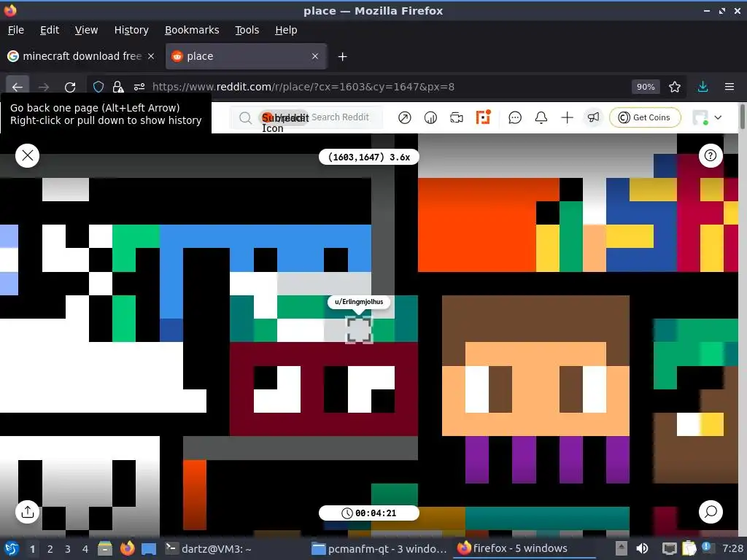This screenshot has height=560, width=747.
Task: Open the Advertise megaphone icon
Action: click(593, 117)
